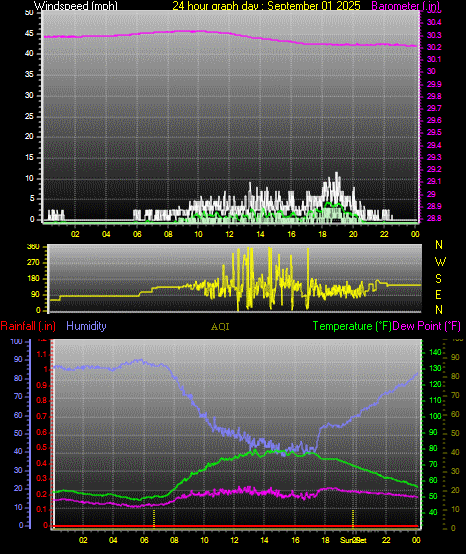Click the 180 degree wind direction tick

click(35, 278)
